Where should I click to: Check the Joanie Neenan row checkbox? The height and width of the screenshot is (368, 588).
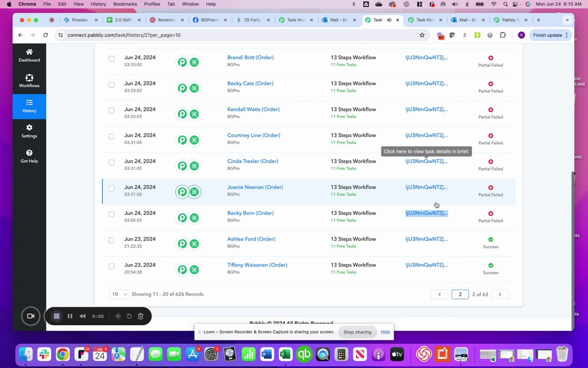point(111,188)
